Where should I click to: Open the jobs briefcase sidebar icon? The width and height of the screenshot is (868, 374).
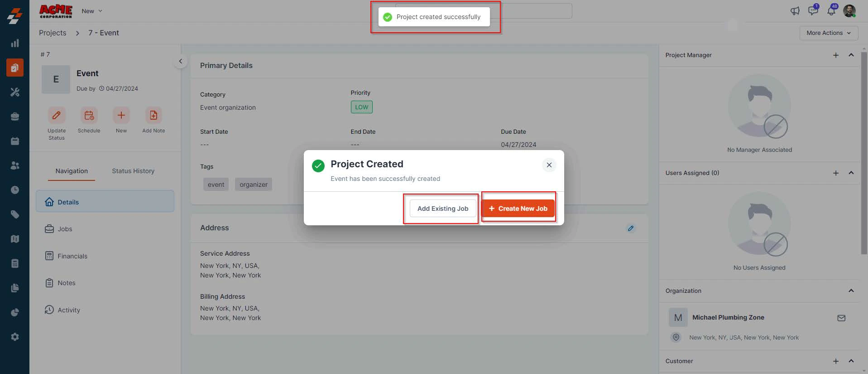15,117
